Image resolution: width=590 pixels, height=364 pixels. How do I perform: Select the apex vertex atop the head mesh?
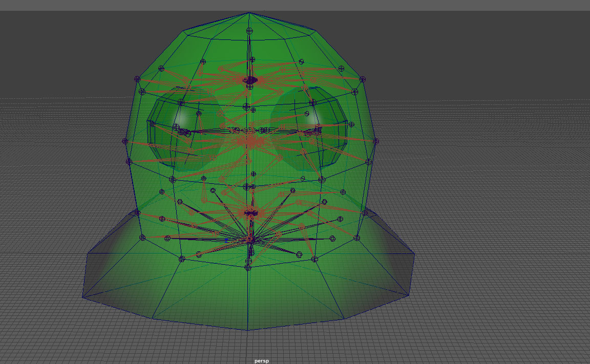[x=249, y=13]
